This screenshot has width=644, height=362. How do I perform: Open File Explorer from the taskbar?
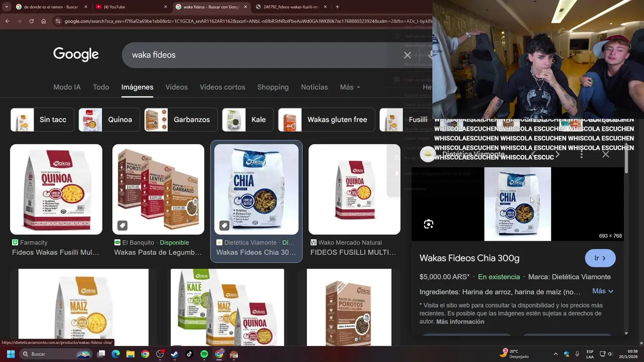point(130,354)
